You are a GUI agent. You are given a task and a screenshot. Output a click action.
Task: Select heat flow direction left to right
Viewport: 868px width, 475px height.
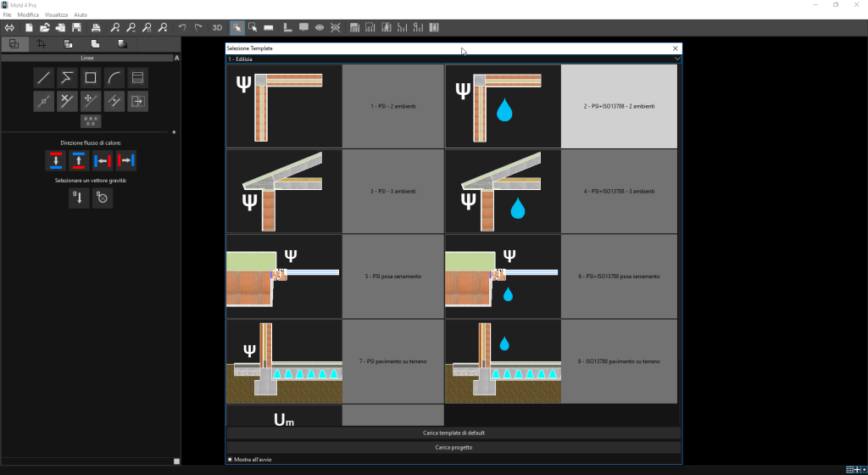[x=126, y=160]
